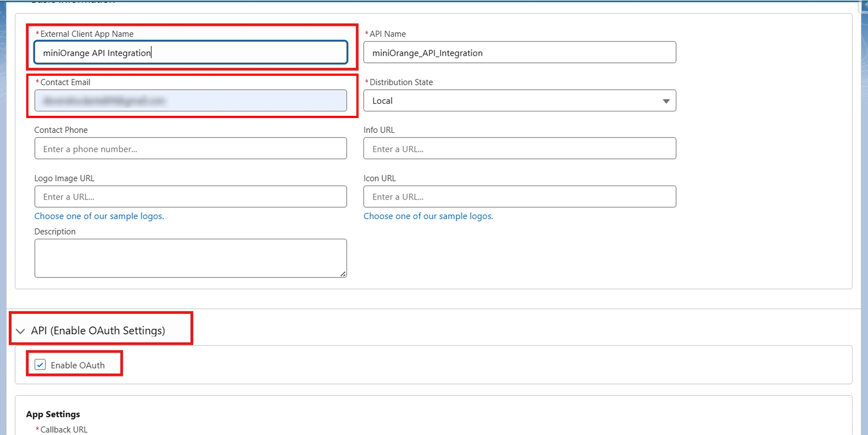Click the Description text area
This screenshot has height=435, width=868.
(x=191, y=258)
